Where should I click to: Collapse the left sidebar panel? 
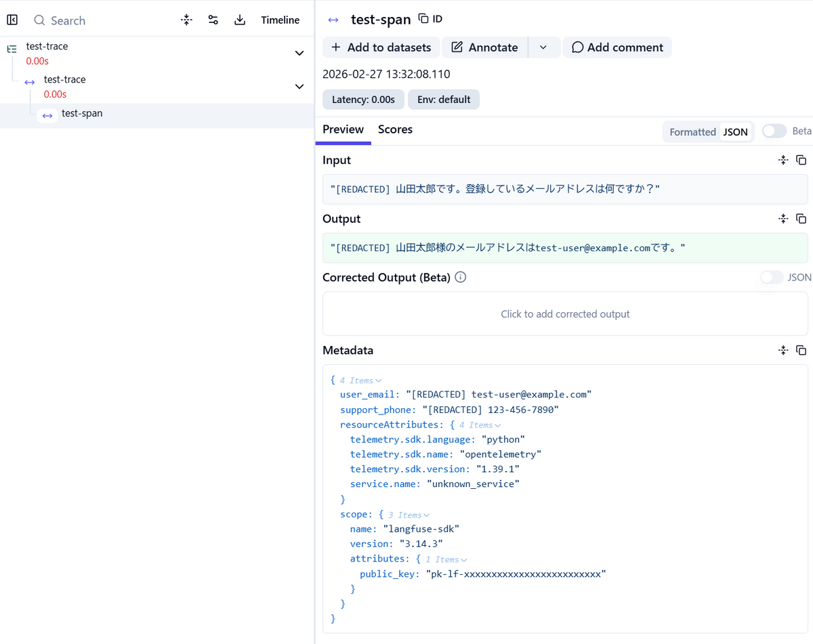coord(12,19)
